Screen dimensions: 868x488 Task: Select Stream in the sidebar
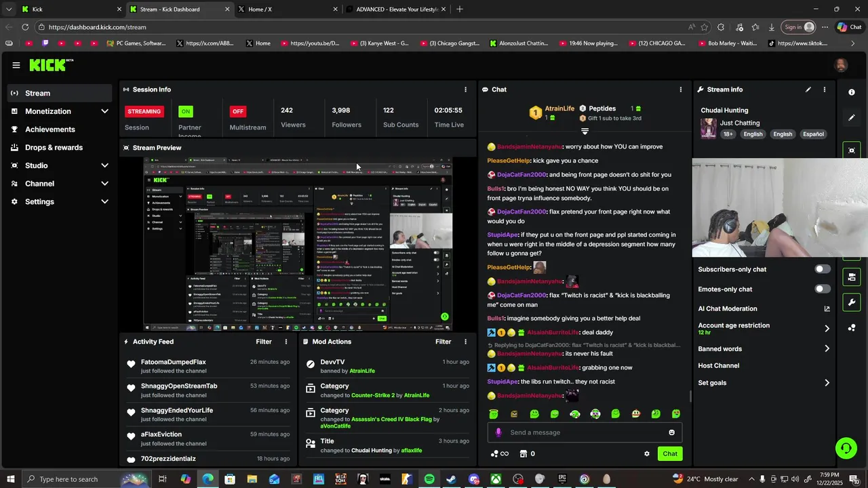point(60,93)
